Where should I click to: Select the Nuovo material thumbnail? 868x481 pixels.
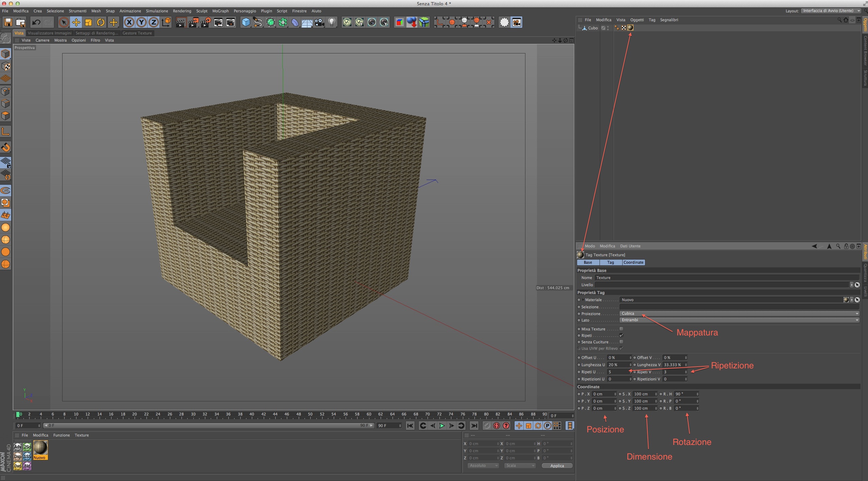click(x=40, y=448)
